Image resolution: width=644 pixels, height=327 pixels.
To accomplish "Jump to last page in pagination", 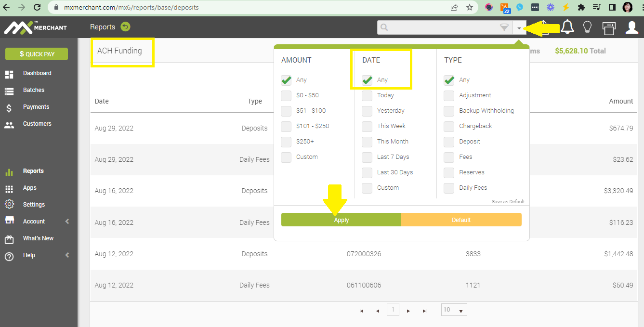I will pyautogui.click(x=424, y=311).
